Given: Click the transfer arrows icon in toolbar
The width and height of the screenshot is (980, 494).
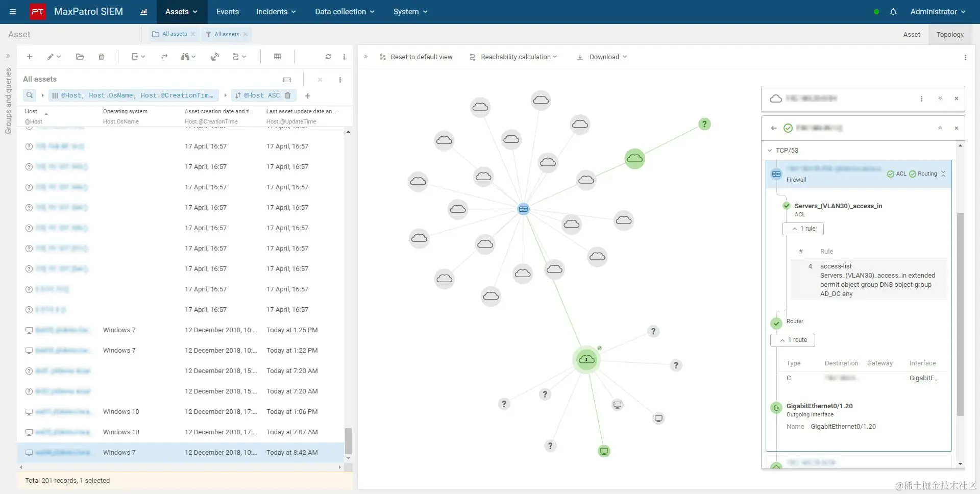Looking at the screenshot, I should point(164,57).
